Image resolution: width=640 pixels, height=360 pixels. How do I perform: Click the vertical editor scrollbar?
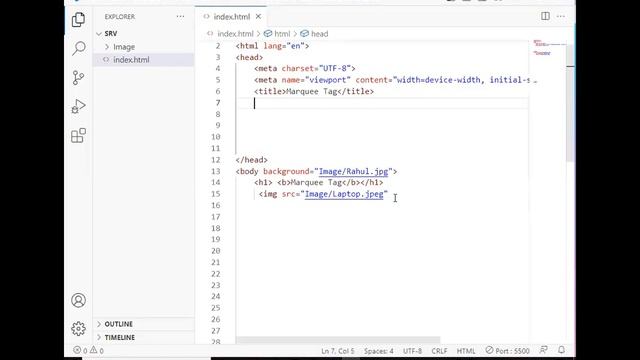(571, 102)
